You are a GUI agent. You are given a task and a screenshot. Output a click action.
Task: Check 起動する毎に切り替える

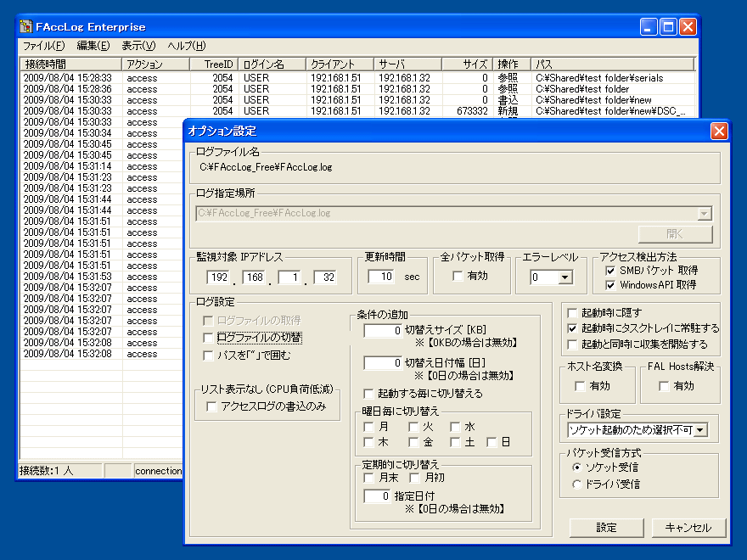coord(368,394)
